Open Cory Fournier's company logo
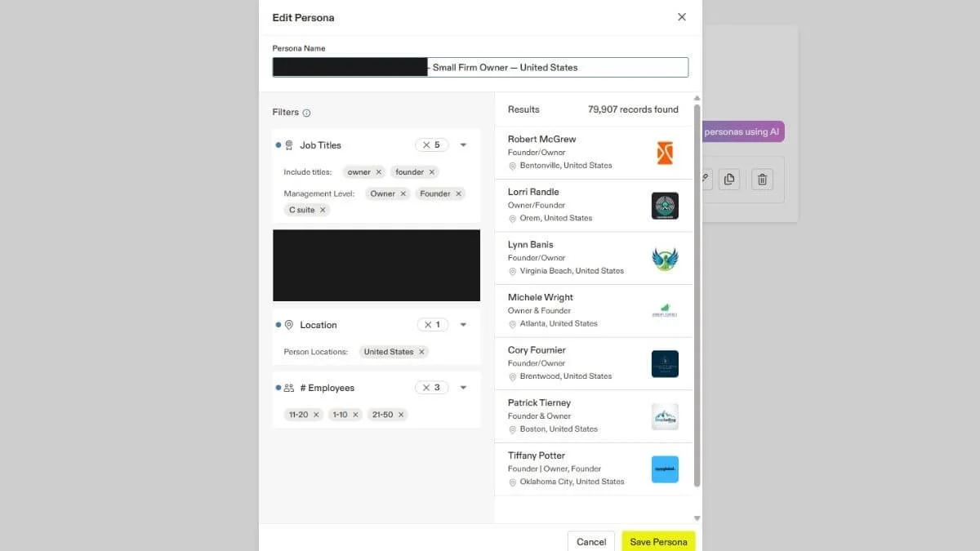This screenshot has width=980, height=551. pyautogui.click(x=665, y=364)
